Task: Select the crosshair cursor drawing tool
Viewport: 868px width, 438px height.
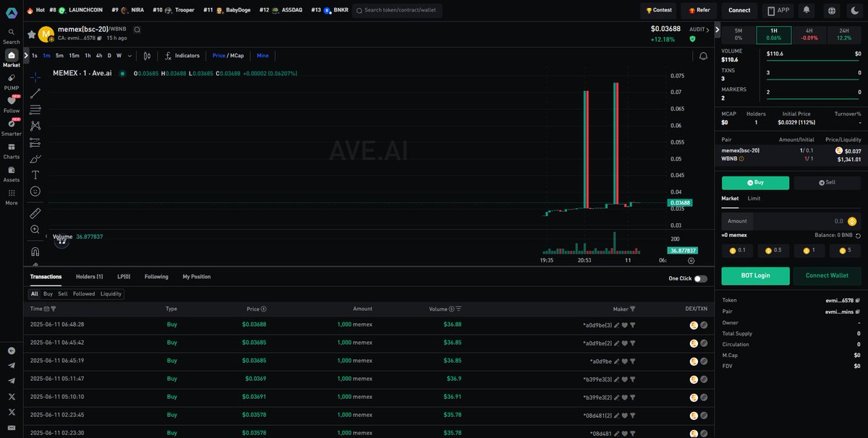Action: tap(35, 77)
